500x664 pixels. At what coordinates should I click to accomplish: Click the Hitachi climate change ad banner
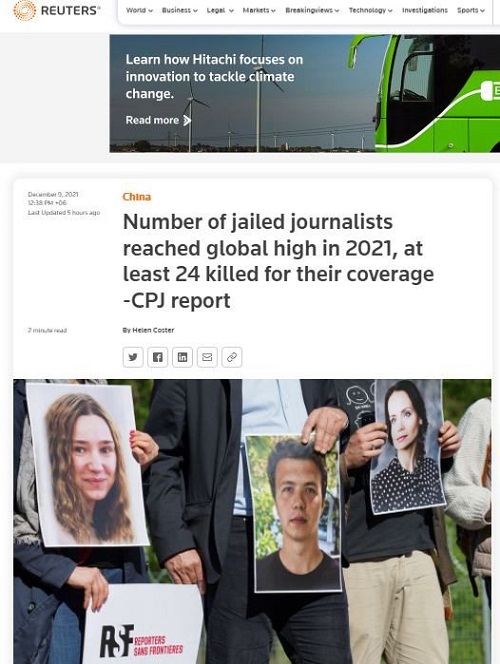click(304, 94)
